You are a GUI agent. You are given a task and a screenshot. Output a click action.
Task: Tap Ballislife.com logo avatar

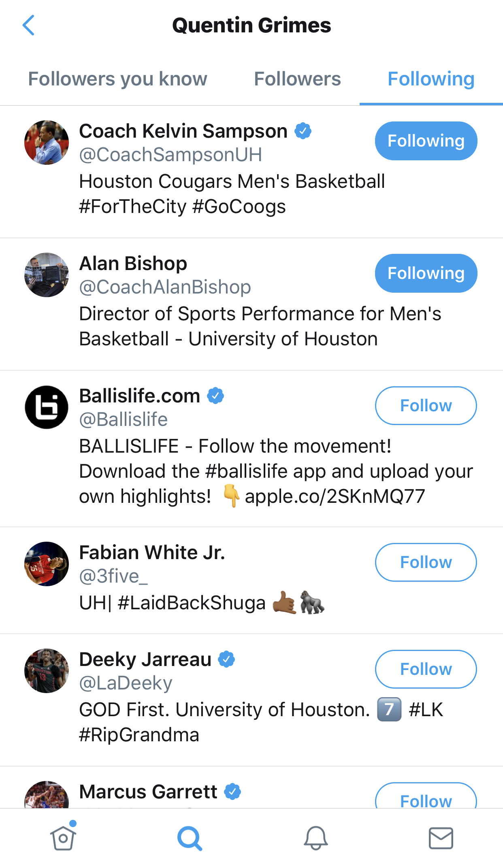point(47,407)
